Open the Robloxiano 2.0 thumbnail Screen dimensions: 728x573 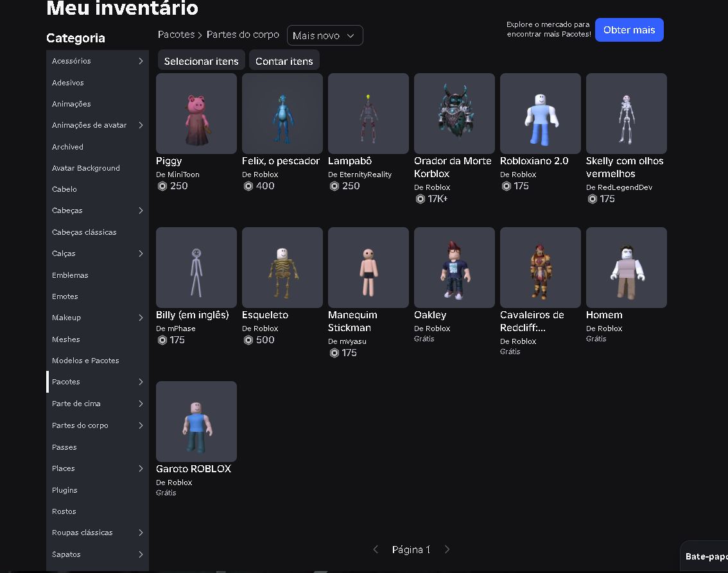[x=541, y=113]
